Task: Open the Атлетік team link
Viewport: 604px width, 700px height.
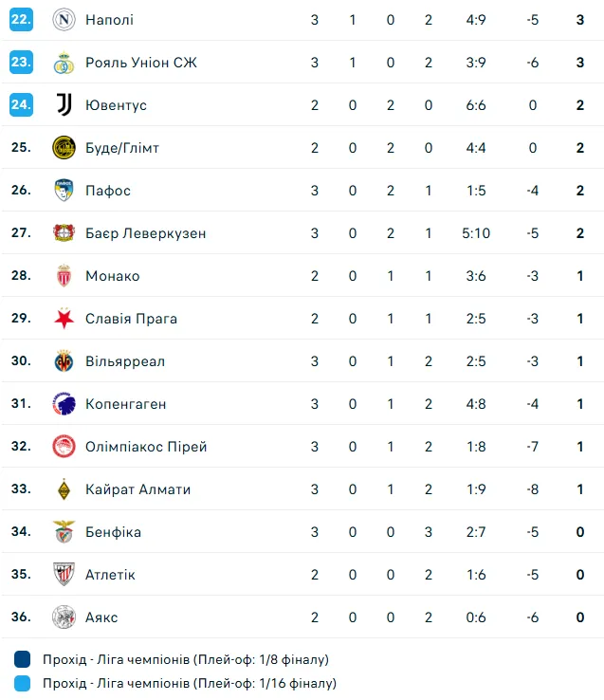Action: [110, 575]
